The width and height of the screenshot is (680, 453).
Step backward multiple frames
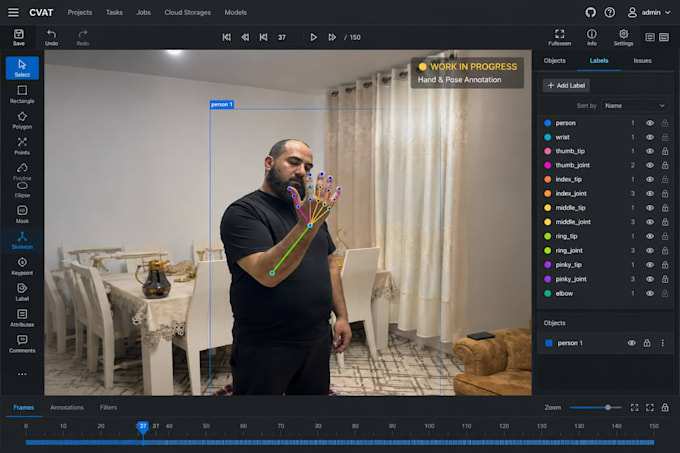[x=245, y=37]
